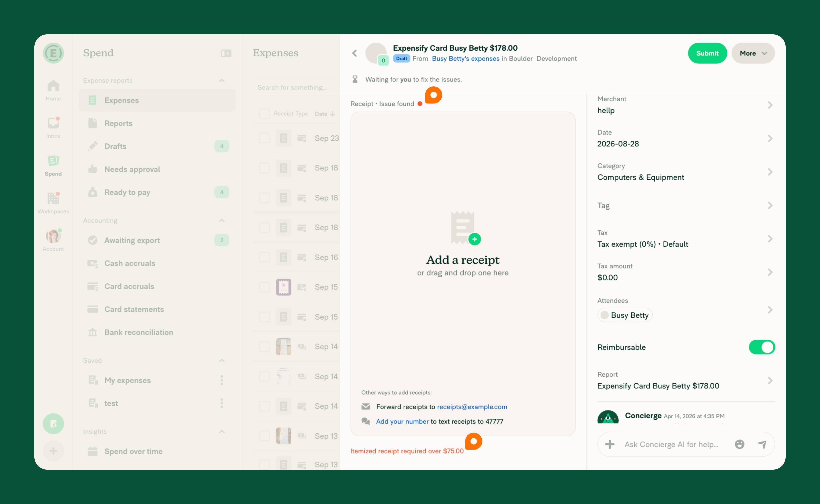Open Needs approval menu item
The width and height of the screenshot is (820, 504).
pos(157,169)
